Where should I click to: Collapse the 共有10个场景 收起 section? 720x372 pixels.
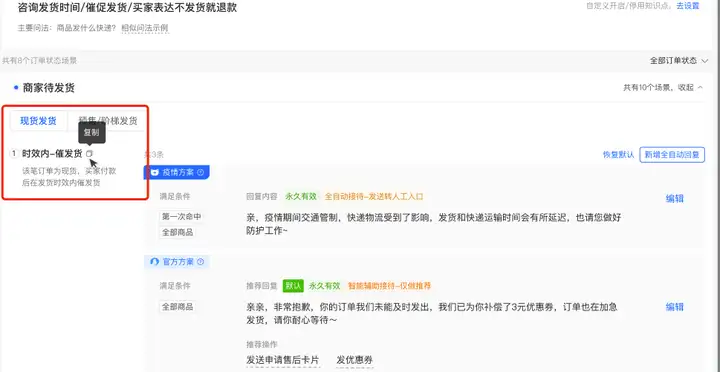pyautogui.click(x=663, y=87)
